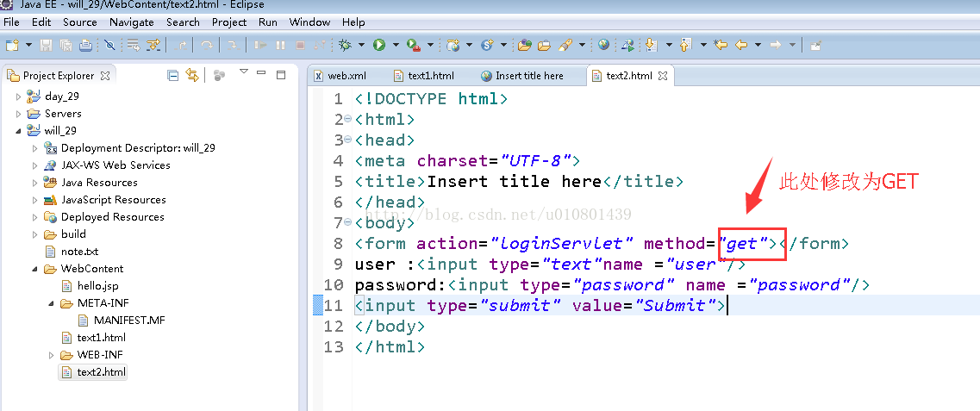Switch to the text1.html editor tab
This screenshot has height=411, width=980.
click(424, 76)
